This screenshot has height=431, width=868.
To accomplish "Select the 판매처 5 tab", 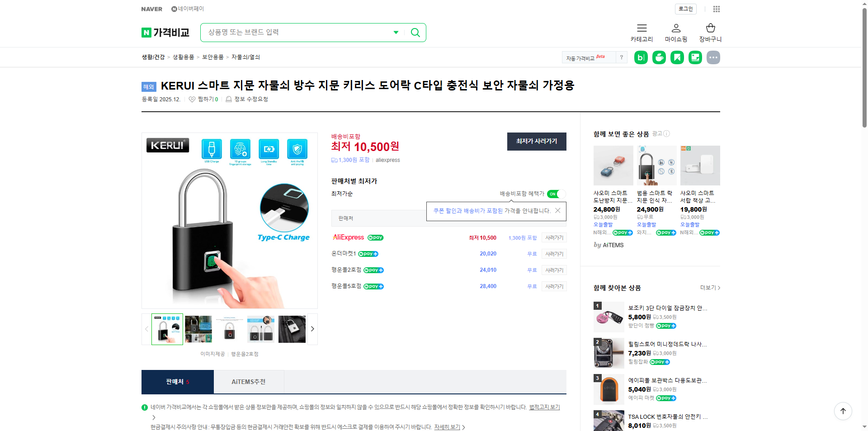I will (177, 382).
